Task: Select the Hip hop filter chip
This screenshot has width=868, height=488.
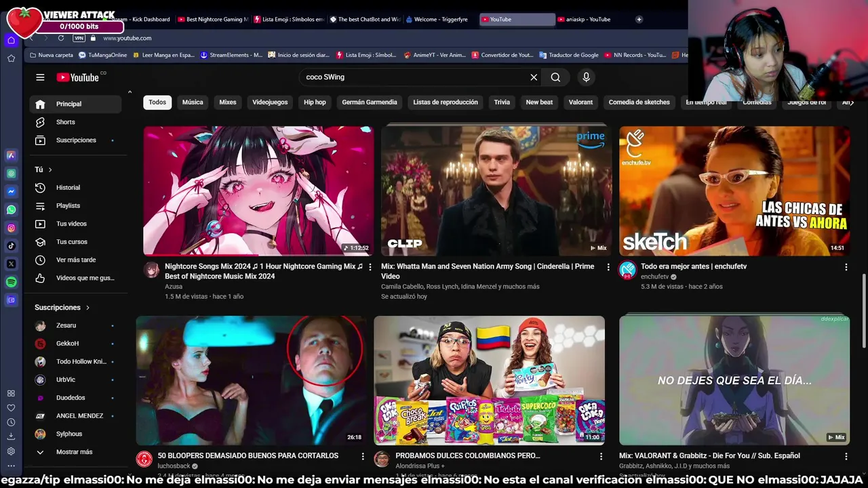Action: point(315,102)
